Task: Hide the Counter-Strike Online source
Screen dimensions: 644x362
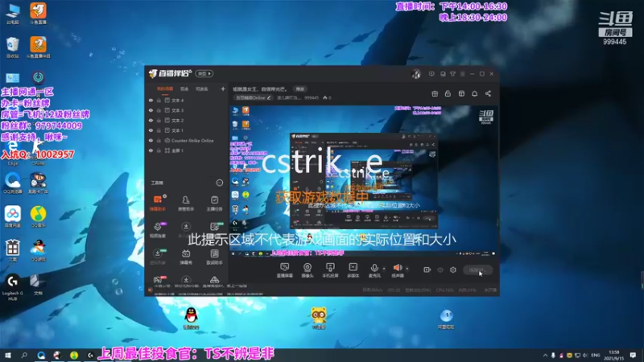Action: click(151, 140)
